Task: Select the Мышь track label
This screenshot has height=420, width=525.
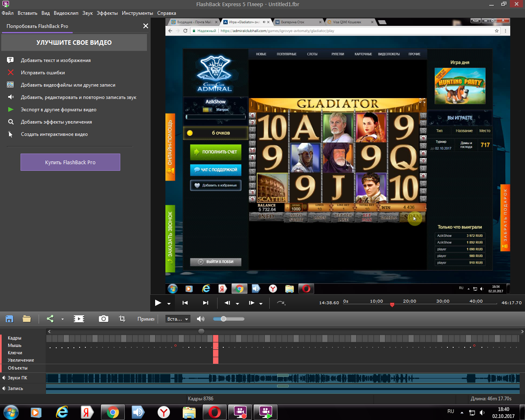Action: 14,345
